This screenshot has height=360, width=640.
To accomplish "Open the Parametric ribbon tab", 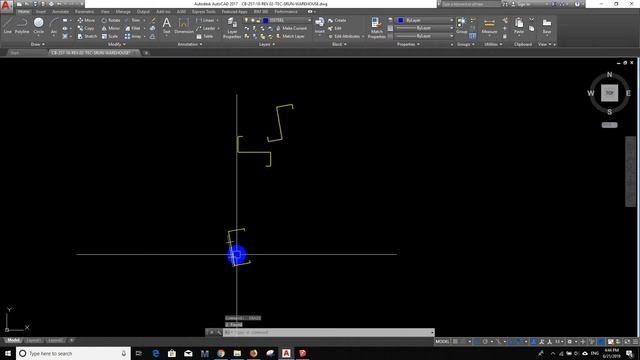I will tap(84, 12).
